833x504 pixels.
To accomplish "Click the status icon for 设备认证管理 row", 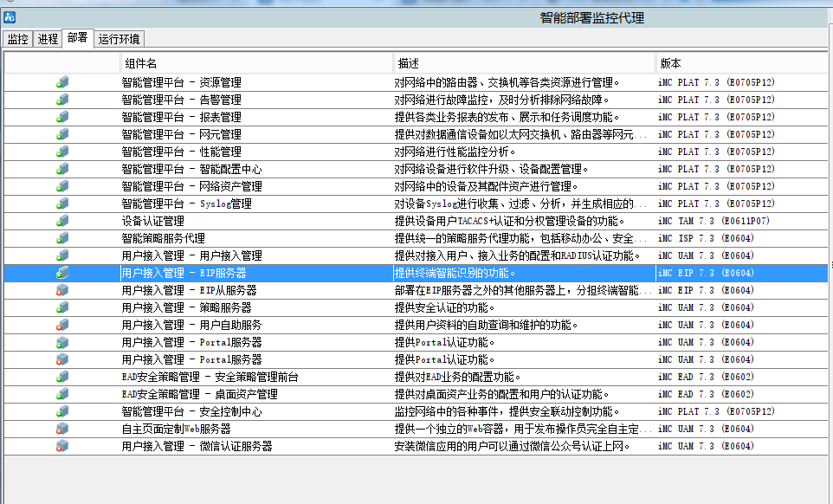I will pos(62,221).
